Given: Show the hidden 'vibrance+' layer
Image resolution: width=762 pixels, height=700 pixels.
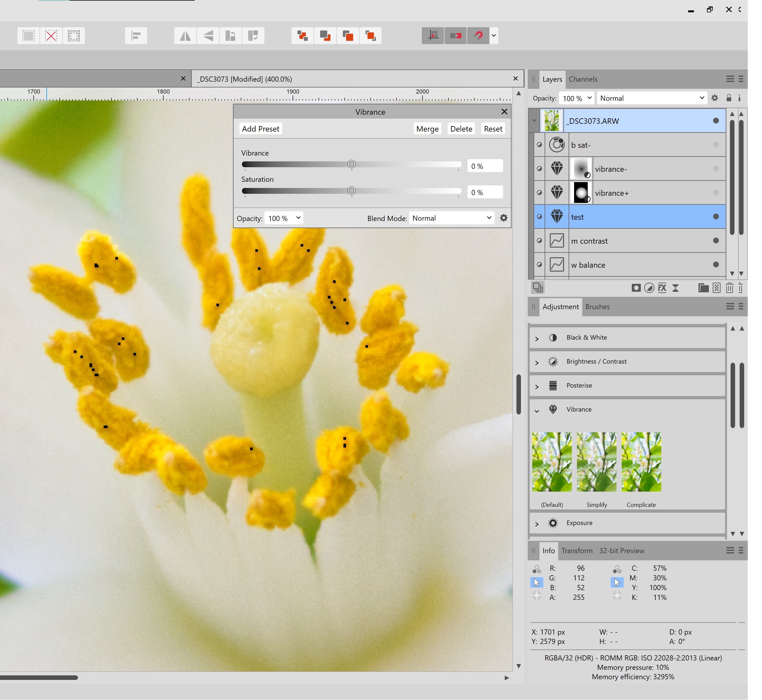Looking at the screenshot, I should [716, 193].
